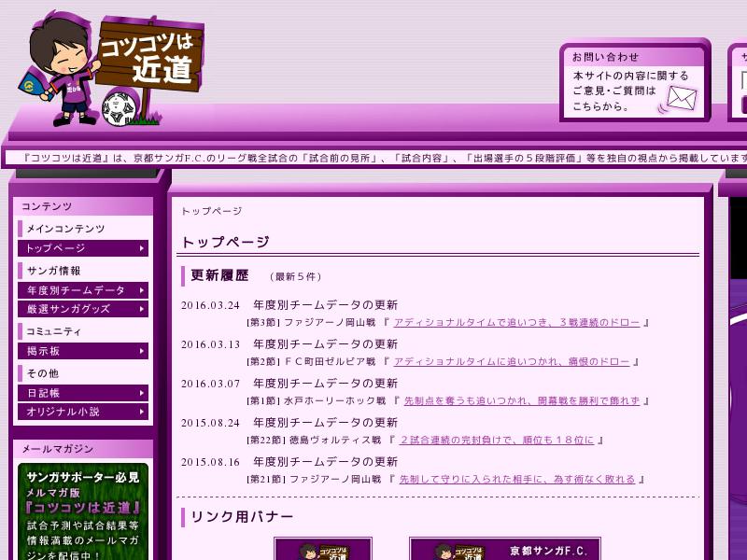Open 掲示板 in the sidebar menu
Screen dimensions: 747x560
tap(83, 351)
